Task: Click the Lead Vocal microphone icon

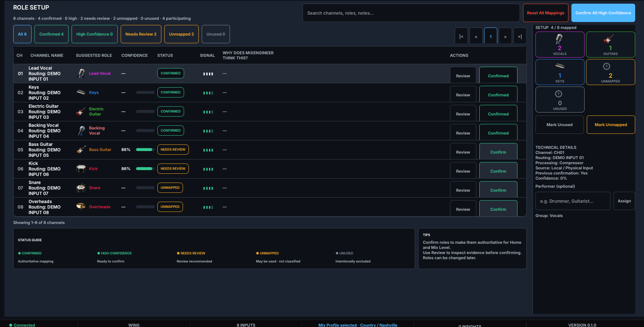Action: point(81,73)
